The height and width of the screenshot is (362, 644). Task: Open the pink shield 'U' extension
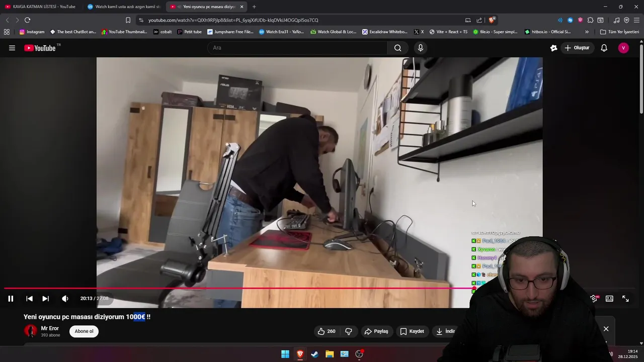pyautogui.click(x=580, y=20)
